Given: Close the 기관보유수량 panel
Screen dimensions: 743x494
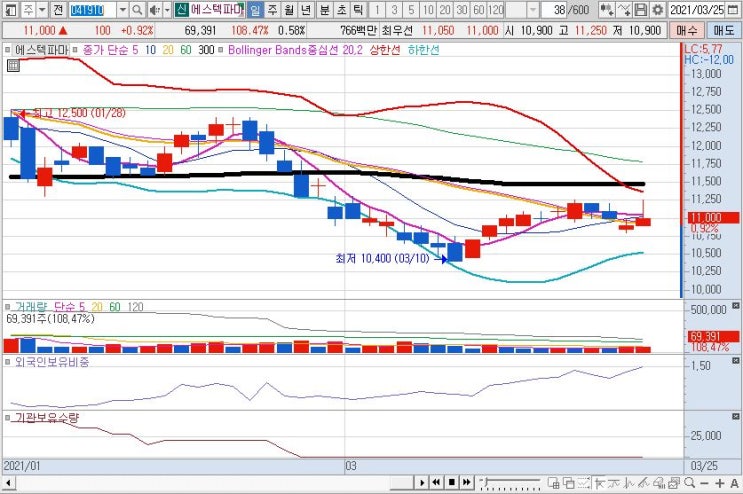Looking at the screenshot, I should pos(735,416).
